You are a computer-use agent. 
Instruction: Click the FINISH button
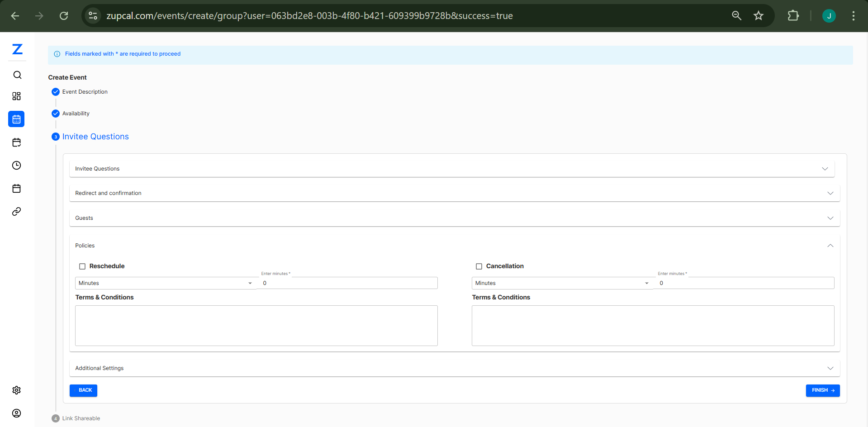point(822,390)
